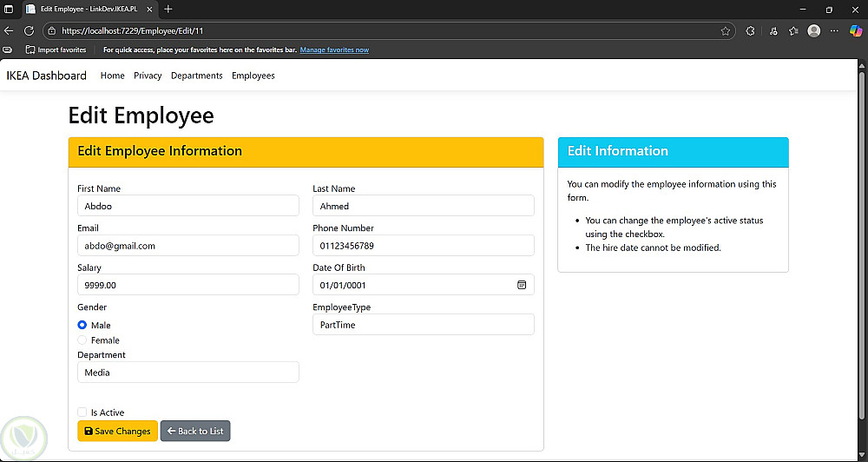
Task: Reload the page with refresh icon
Action: tap(29, 31)
